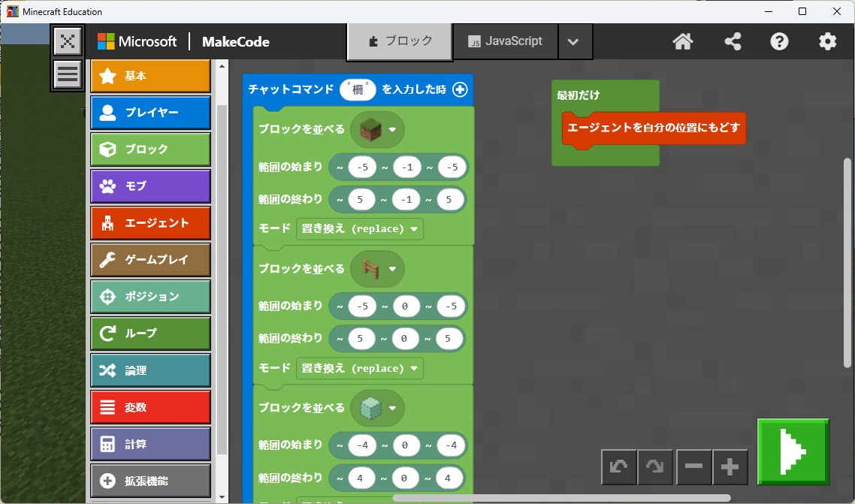Zoom in on the workspace
The image size is (855, 504).
(730, 467)
